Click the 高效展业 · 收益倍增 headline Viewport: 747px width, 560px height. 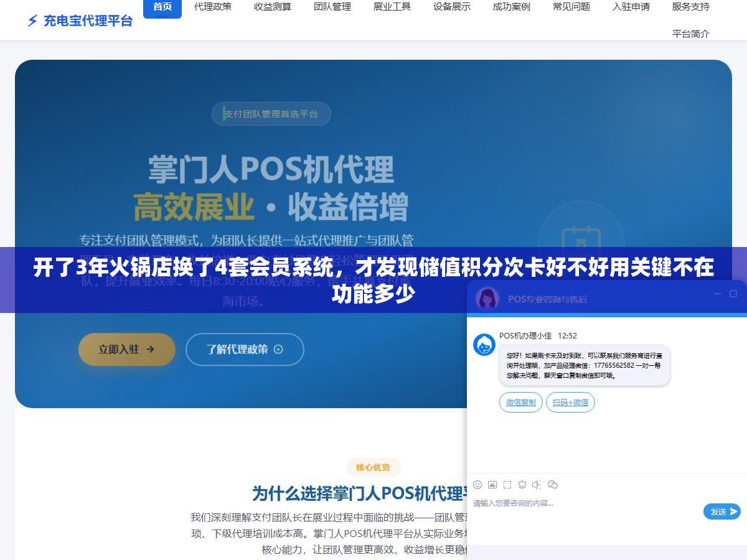click(271, 207)
